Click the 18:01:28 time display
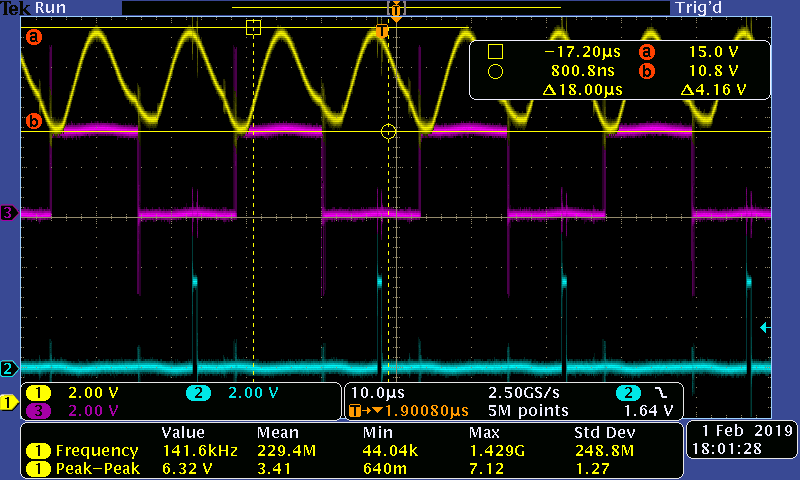Image resolution: width=800 pixels, height=480 pixels. click(x=727, y=449)
